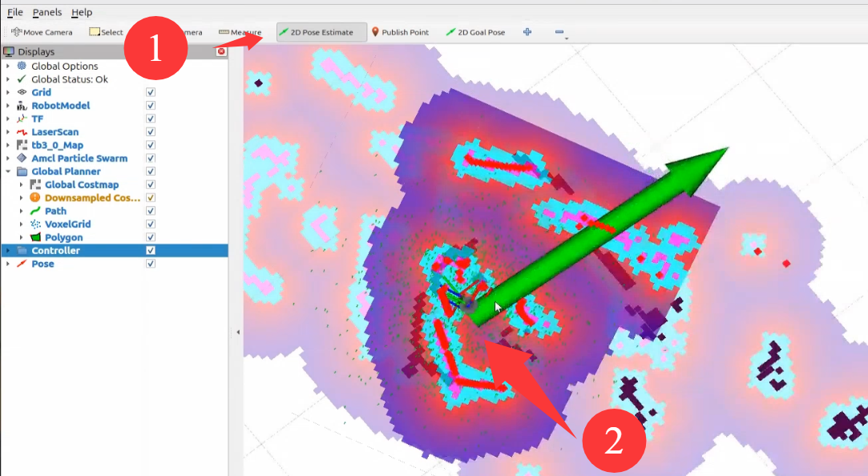Viewport: 868px width, 476px height.
Task: Click the Move Camera tool
Action: (x=42, y=32)
